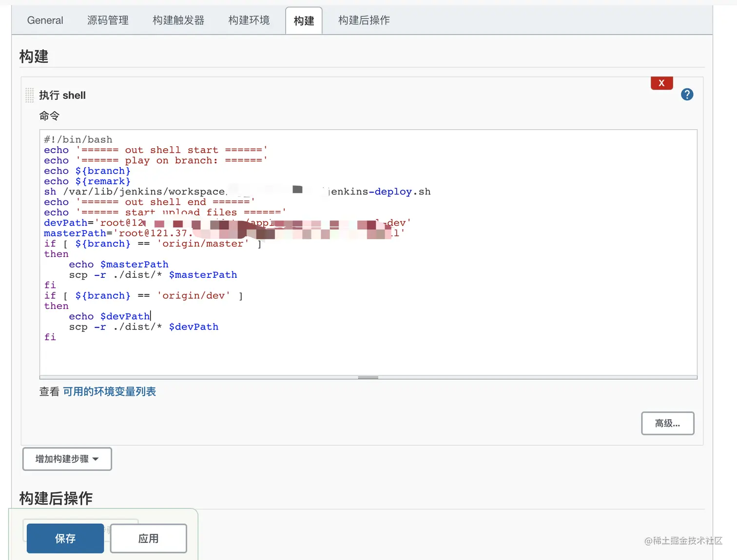Click the 'play on branch:' echo line
Viewport: 737px width, 560px height.
(155, 160)
